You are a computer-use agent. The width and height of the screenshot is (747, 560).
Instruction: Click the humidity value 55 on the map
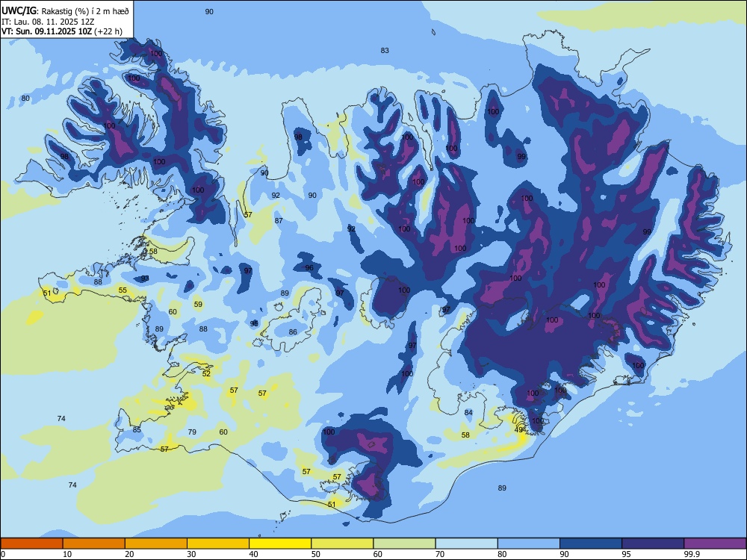coord(123,290)
